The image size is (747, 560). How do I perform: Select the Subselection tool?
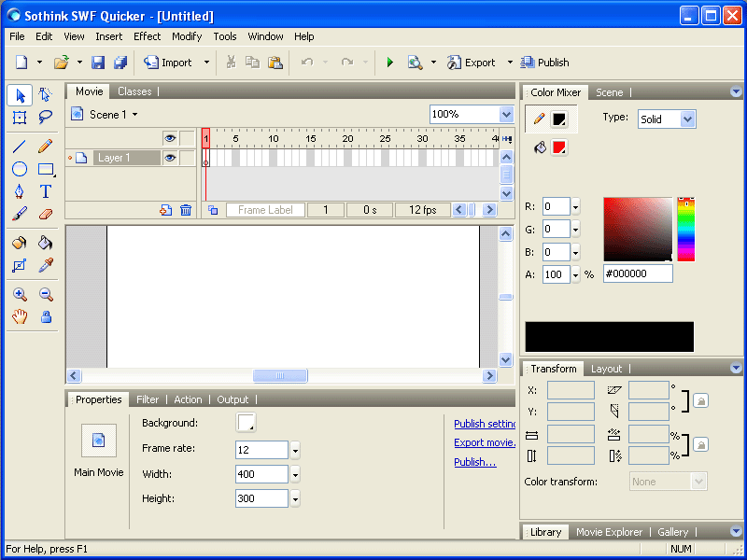click(45, 95)
